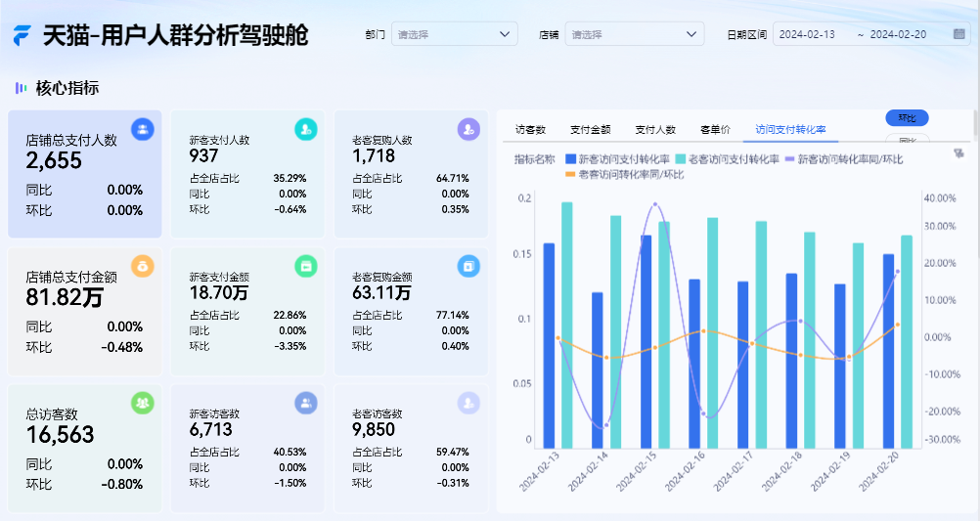This screenshot has height=521, width=980.
Task: Click the 16,563 total visitors value
Action: [x=60, y=435]
